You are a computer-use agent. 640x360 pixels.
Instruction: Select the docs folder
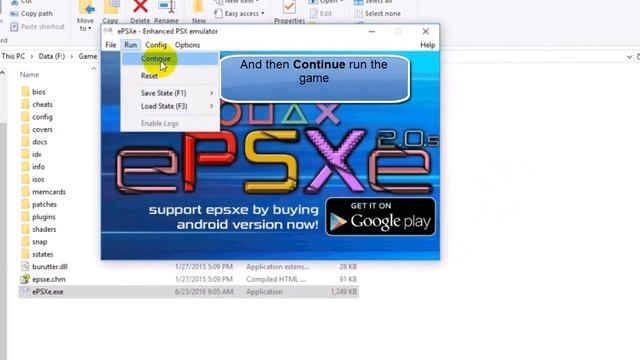(x=40, y=142)
